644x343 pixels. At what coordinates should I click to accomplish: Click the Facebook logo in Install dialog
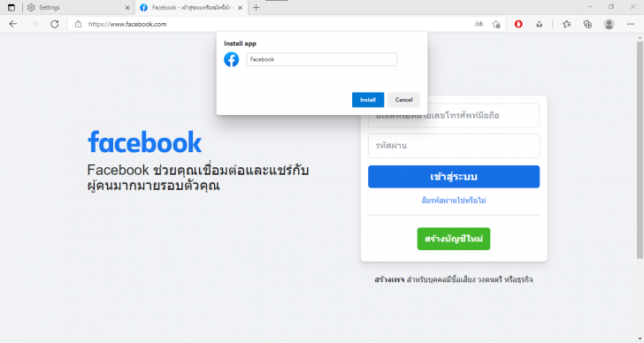click(x=232, y=59)
